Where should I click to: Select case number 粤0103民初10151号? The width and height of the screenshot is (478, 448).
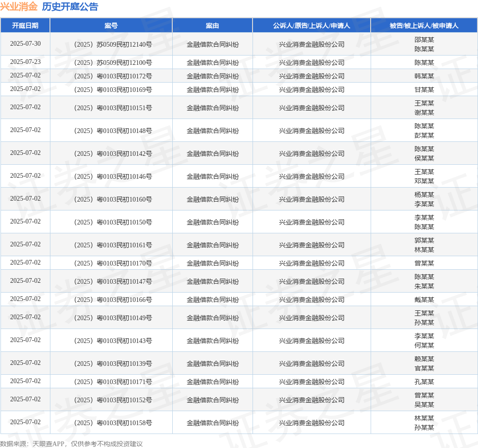pos(113,108)
